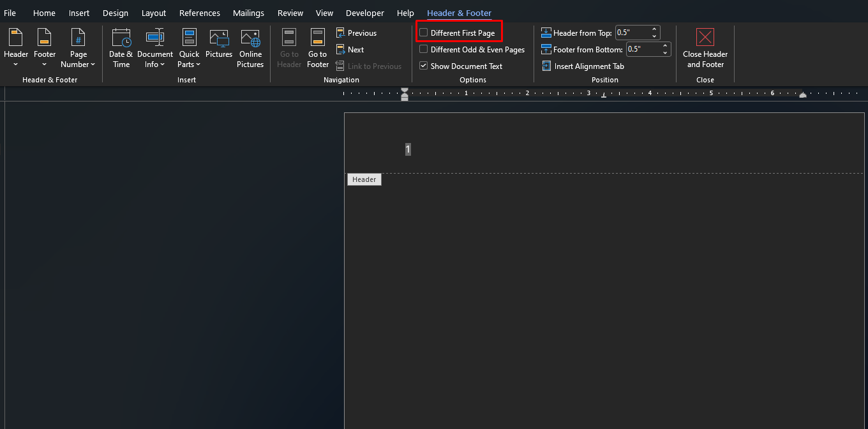Open the Header gallery button
This screenshot has height=429, width=868.
click(x=16, y=48)
